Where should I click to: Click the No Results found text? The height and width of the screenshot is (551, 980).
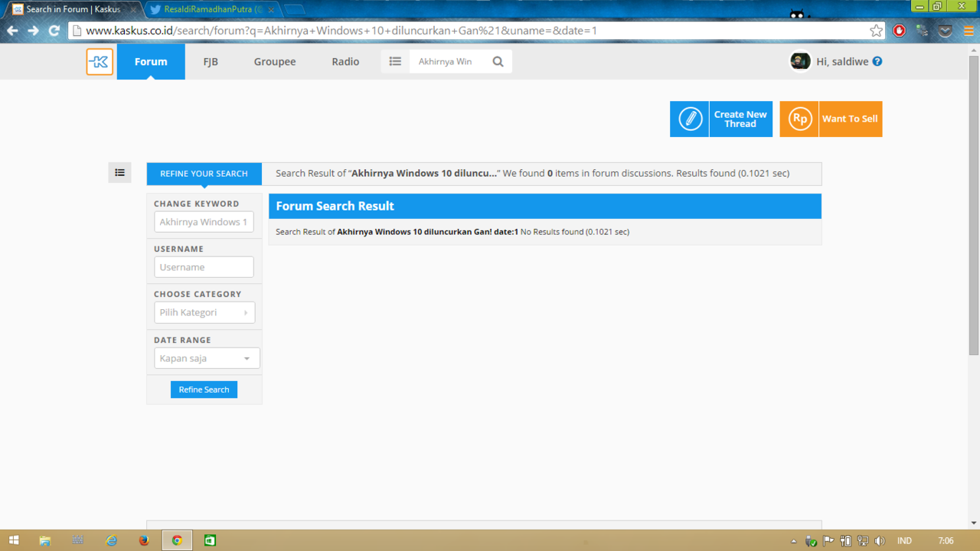551,231
